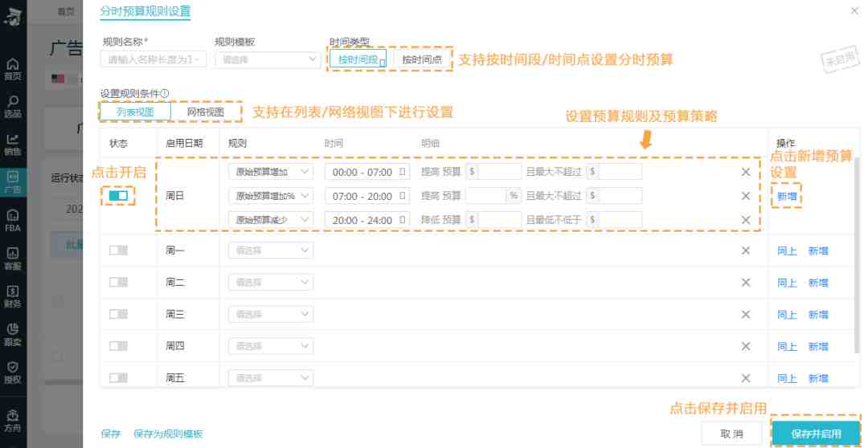The height and width of the screenshot is (448, 868).
Task: Select 按时间点 time type option
Action: (x=422, y=59)
